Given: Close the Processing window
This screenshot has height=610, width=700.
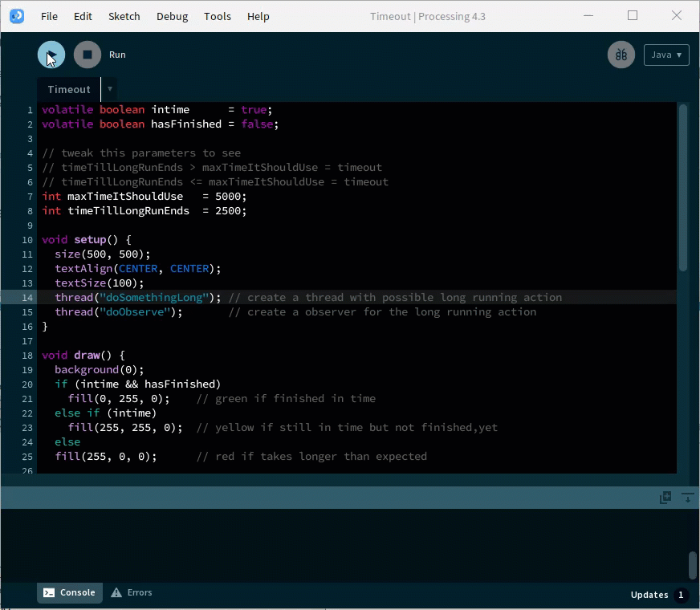Looking at the screenshot, I should [x=677, y=15].
